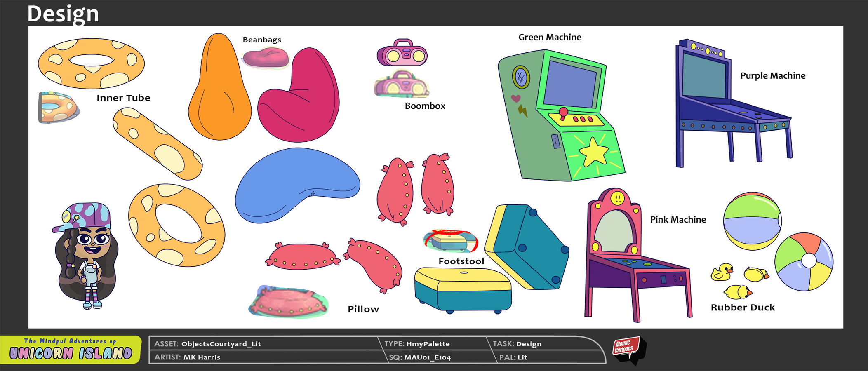Select the rubber duck facing left

pyautogui.click(x=722, y=272)
